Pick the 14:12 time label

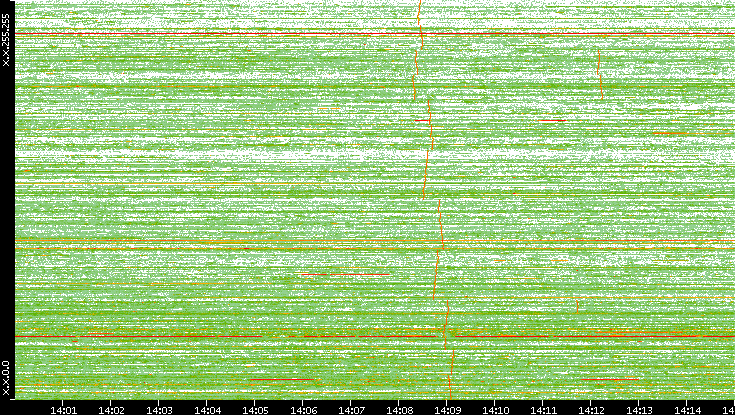pos(591,410)
